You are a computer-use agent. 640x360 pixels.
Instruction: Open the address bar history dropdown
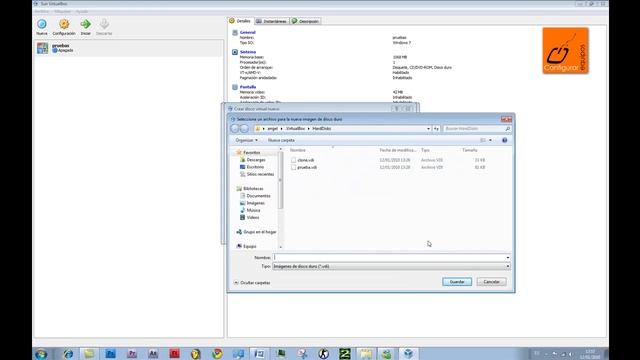429,129
